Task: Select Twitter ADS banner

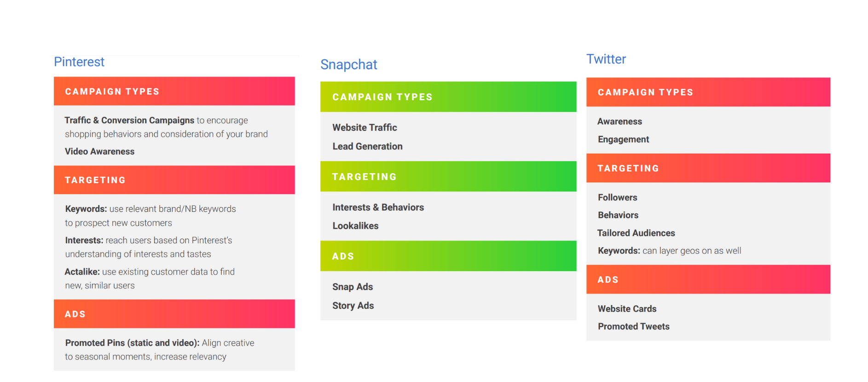Action: (x=708, y=279)
